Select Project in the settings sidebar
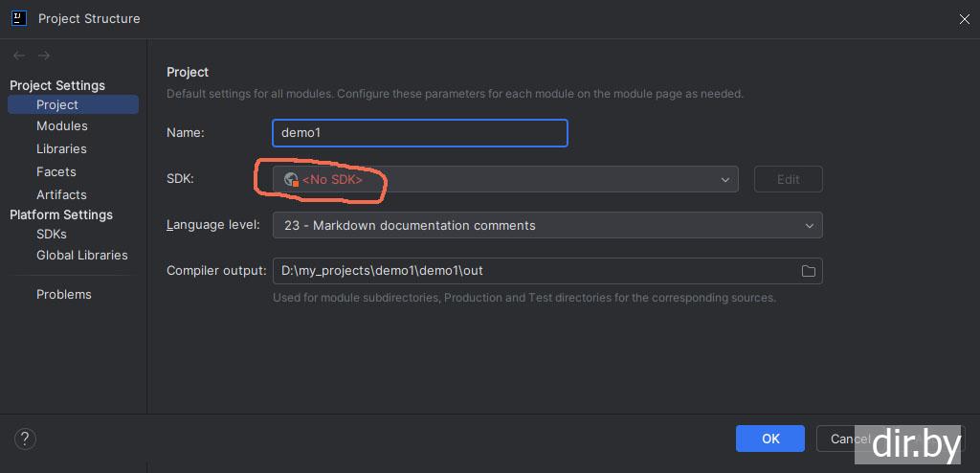The width and height of the screenshot is (980, 473). tap(57, 104)
